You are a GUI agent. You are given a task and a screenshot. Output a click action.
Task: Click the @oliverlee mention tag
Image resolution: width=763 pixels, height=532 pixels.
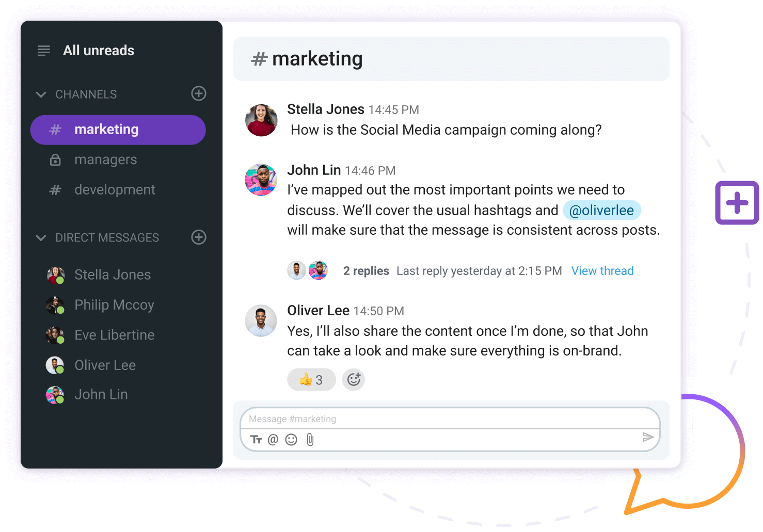coord(601,211)
